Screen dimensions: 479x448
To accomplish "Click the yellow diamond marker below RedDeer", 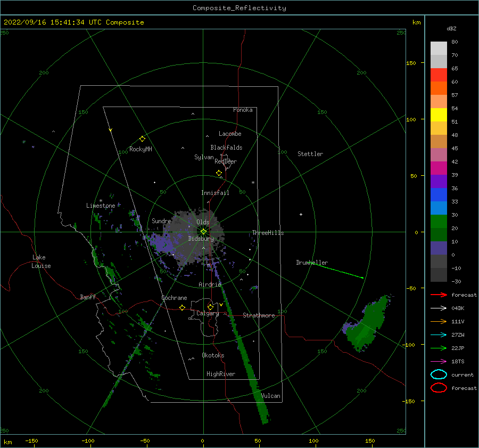I will click(219, 173).
